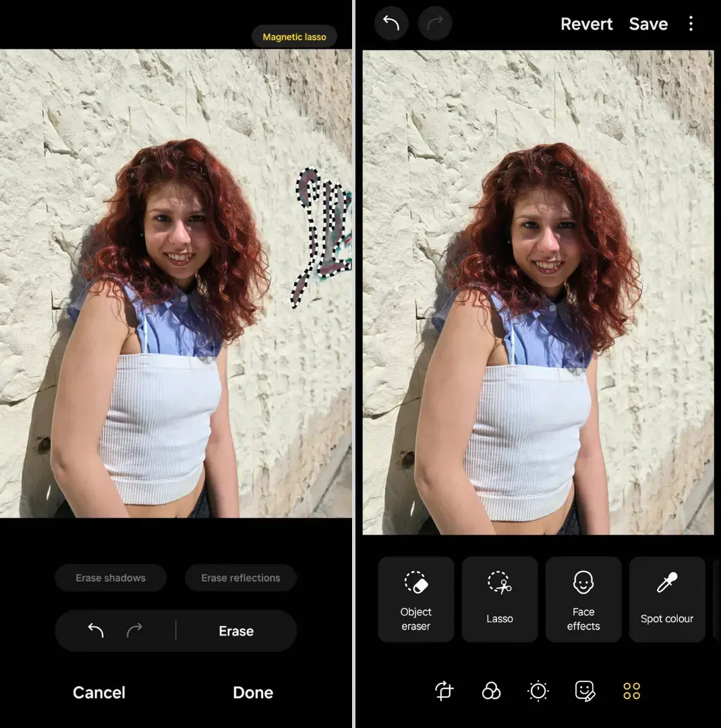
Task: Select the Spot colour tool
Action: 666,599
